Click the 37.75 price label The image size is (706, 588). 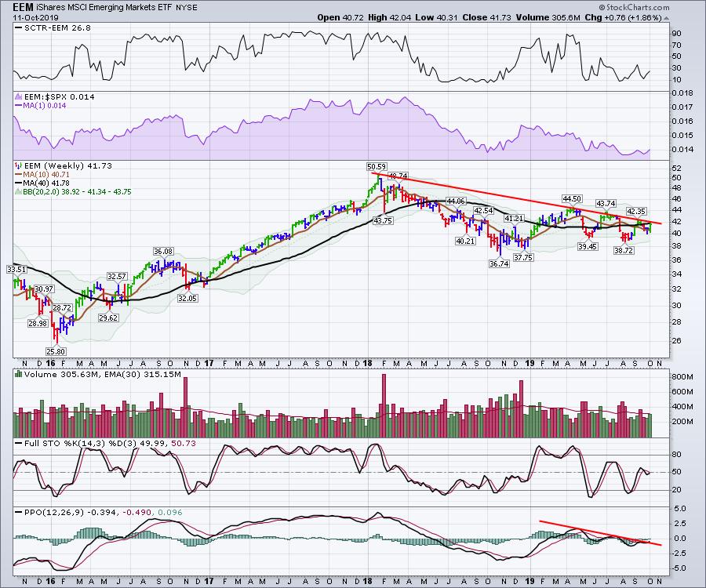coord(523,257)
